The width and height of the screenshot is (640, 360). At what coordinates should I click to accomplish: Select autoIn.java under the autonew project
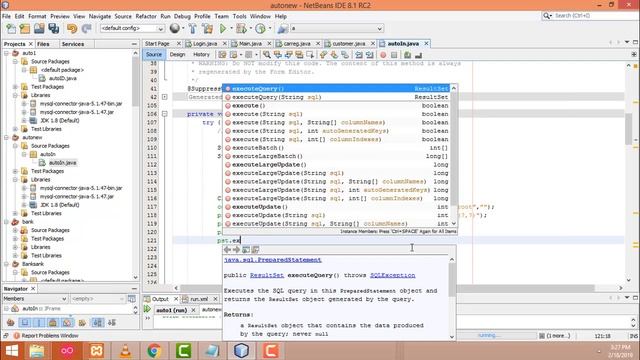pyautogui.click(x=62, y=163)
